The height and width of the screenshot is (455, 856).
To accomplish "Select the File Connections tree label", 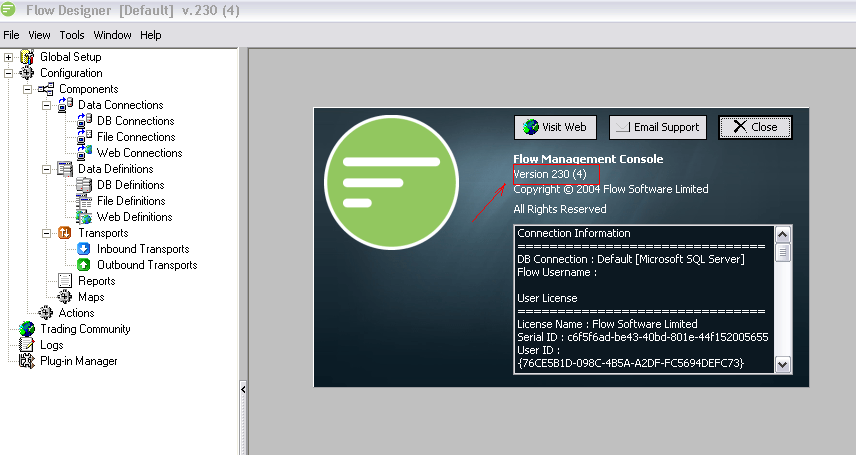I will (x=136, y=137).
